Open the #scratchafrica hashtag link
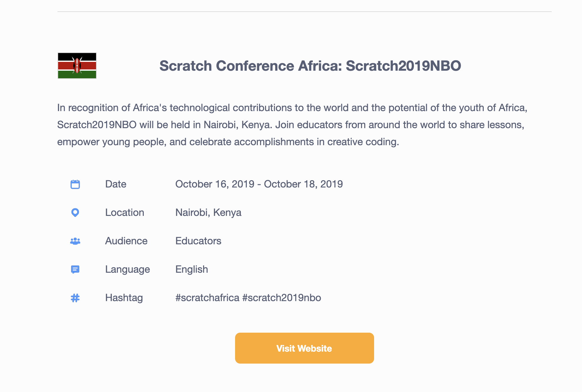Viewport: 582px width, 392px height. pos(207,298)
